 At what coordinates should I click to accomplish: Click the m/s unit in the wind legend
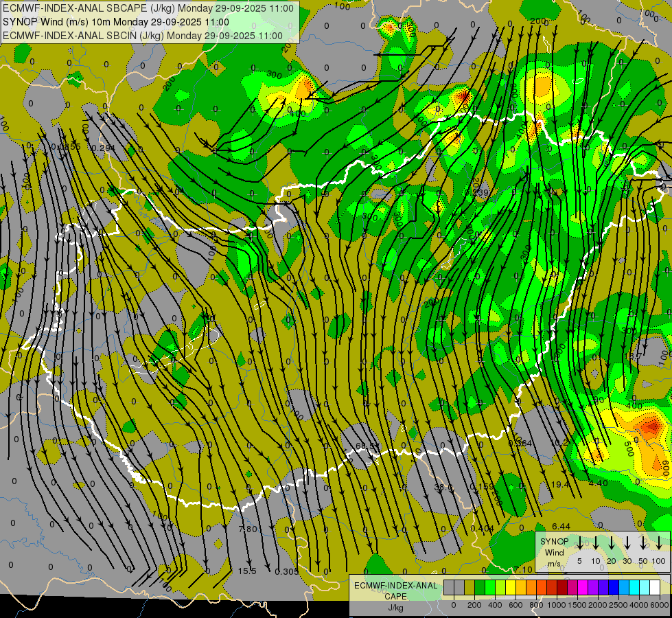[x=554, y=564]
